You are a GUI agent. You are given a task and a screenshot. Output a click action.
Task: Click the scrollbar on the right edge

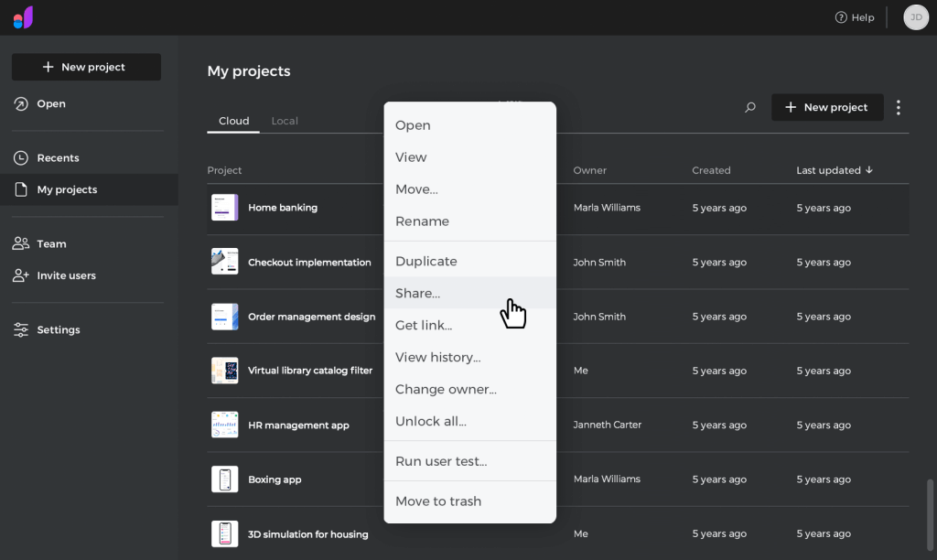[929, 512]
